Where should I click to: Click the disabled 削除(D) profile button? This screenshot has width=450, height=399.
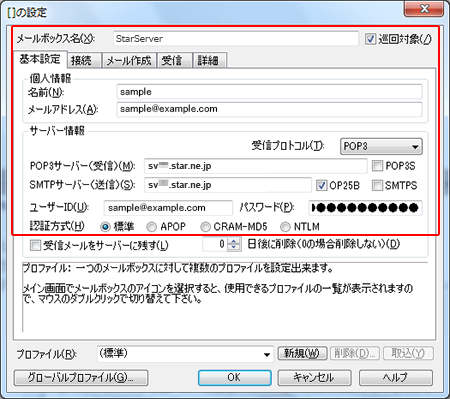pyautogui.click(x=355, y=353)
